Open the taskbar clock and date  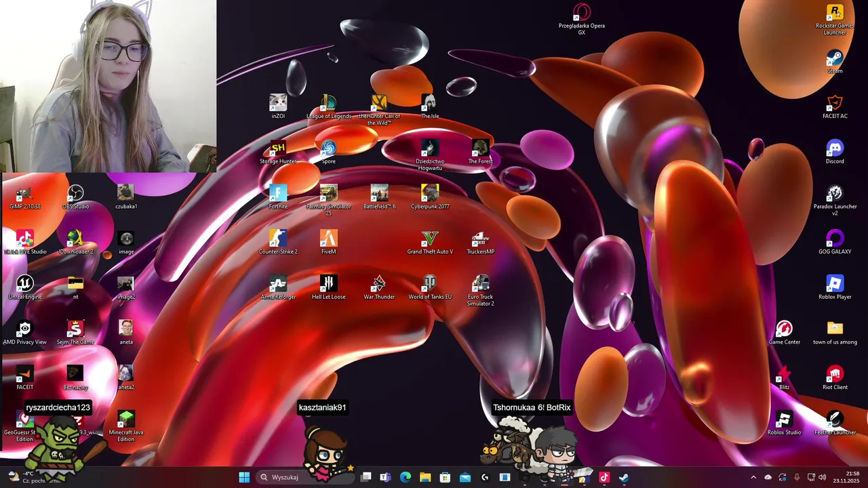click(847, 477)
